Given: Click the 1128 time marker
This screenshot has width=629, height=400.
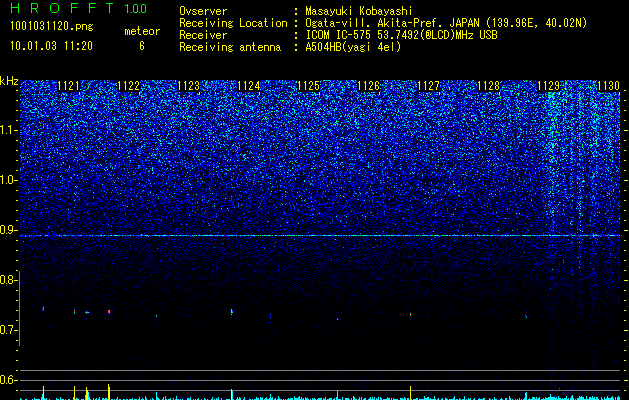Looking at the screenshot, I should coord(489,86).
